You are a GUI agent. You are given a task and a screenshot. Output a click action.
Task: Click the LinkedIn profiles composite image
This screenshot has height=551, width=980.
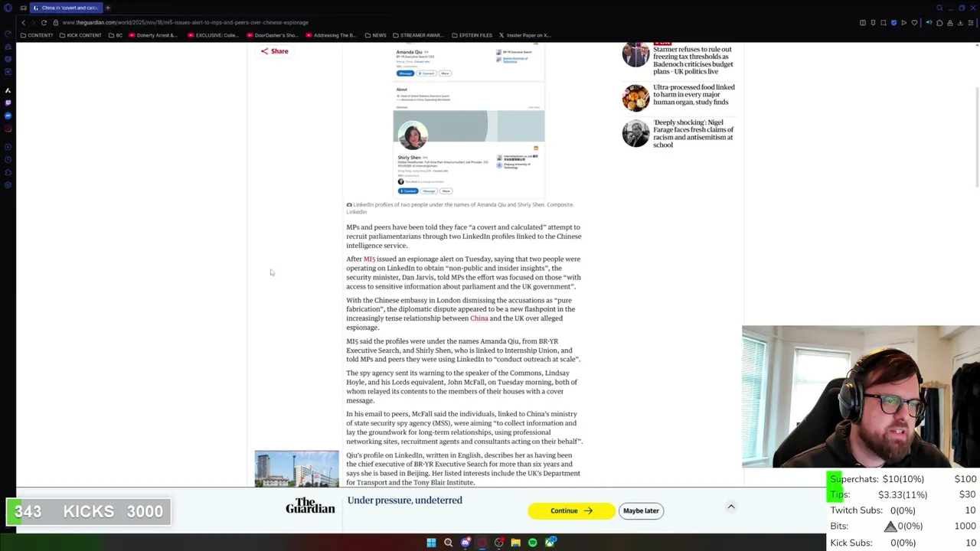469,122
